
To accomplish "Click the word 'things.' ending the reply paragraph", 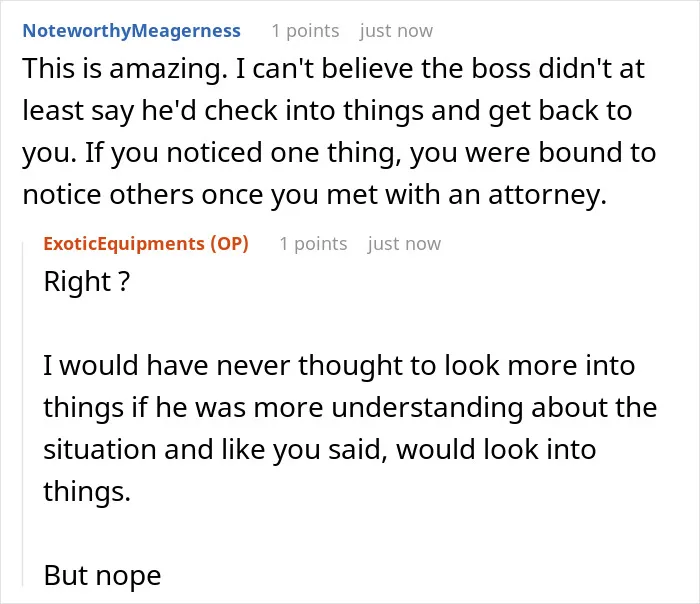I will point(87,492).
